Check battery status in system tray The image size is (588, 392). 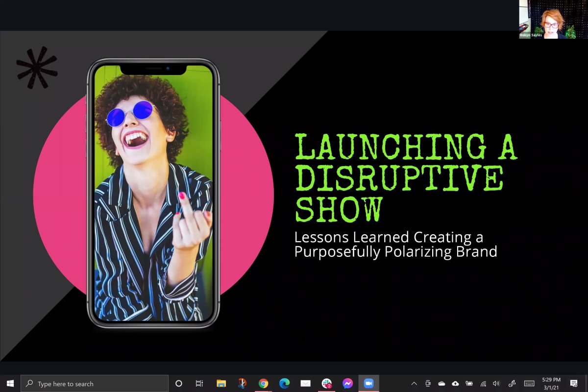click(x=469, y=383)
